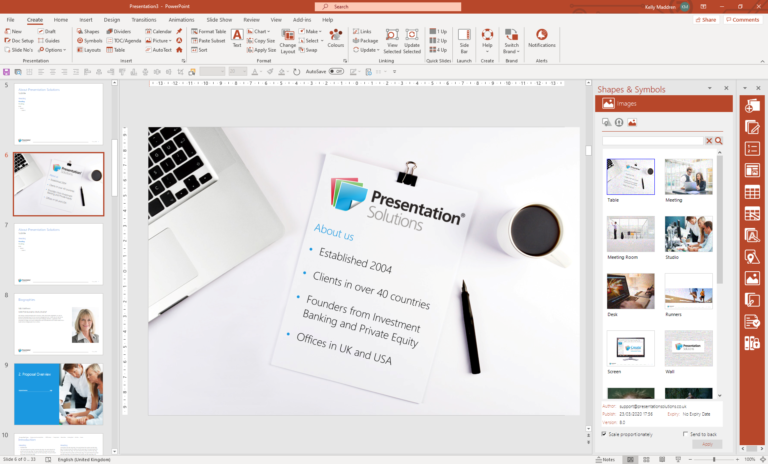The width and height of the screenshot is (768, 464).
Task: Select the Meeting image thumbnail
Action: 688,176
